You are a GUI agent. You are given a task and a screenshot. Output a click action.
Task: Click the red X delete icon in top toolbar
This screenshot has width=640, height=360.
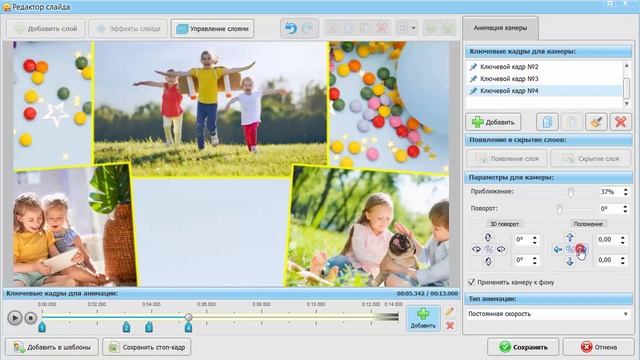(x=381, y=28)
